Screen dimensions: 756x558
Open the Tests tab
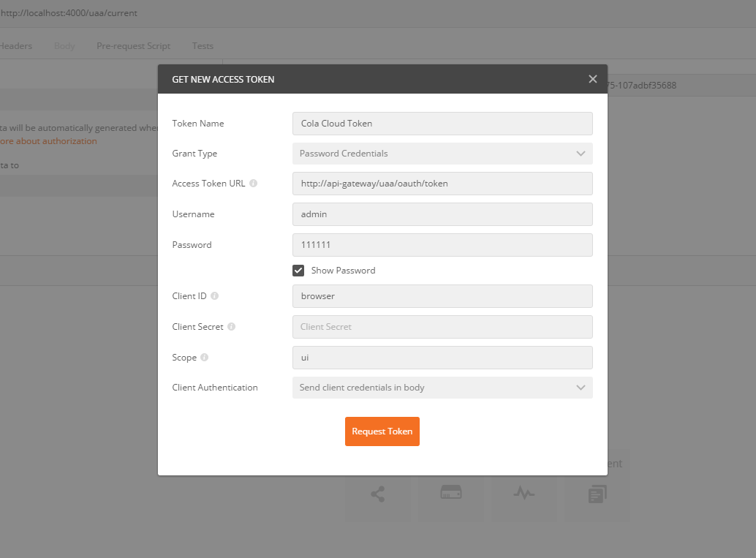(203, 46)
